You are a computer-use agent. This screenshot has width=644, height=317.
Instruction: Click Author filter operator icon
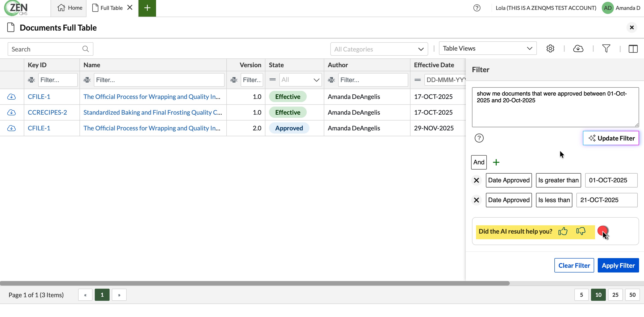(x=331, y=80)
